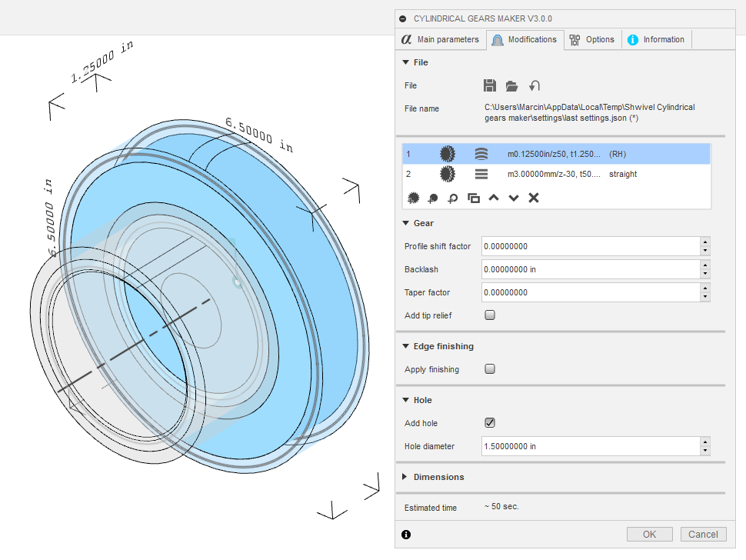Open settings file with folder icon
Viewport: 746px width, 560px height.
tap(511, 86)
